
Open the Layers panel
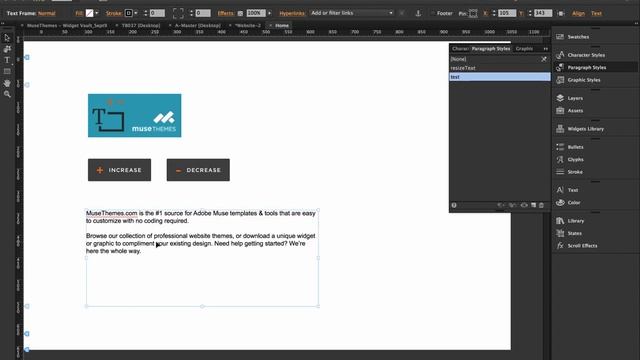click(x=575, y=98)
